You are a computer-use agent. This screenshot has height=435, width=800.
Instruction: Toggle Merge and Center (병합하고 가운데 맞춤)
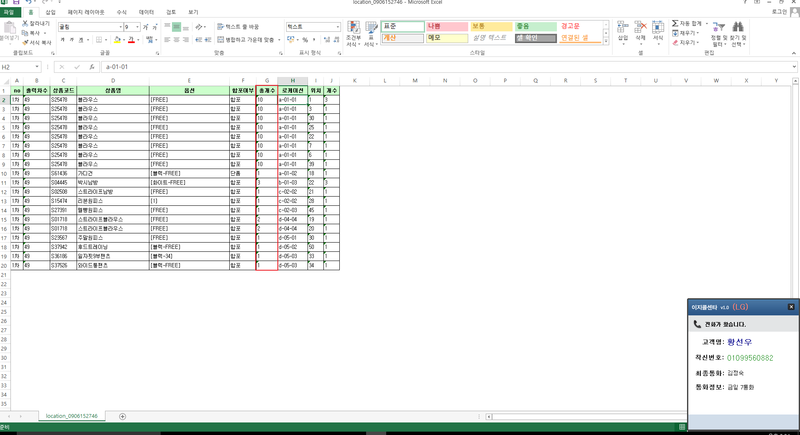(x=245, y=39)
